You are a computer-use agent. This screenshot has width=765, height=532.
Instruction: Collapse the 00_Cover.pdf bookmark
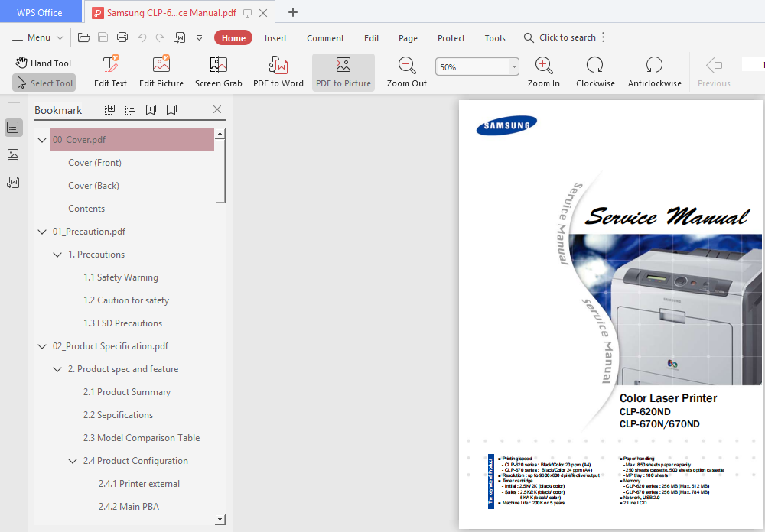point(42,140)
